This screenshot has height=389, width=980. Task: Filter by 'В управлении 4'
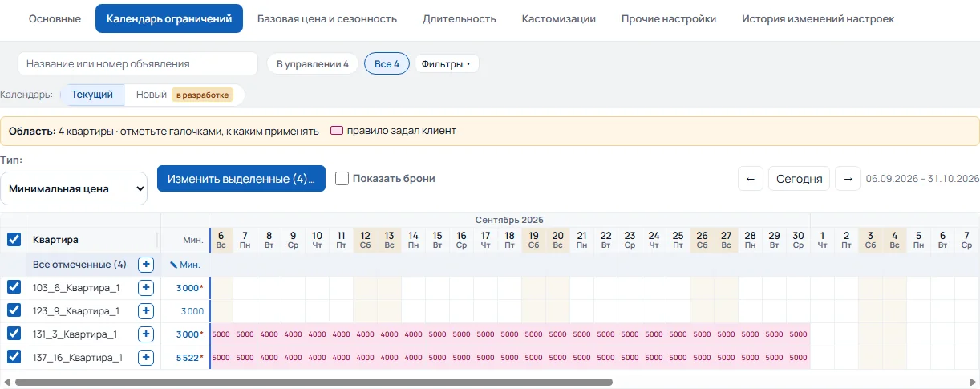point(313,64)
